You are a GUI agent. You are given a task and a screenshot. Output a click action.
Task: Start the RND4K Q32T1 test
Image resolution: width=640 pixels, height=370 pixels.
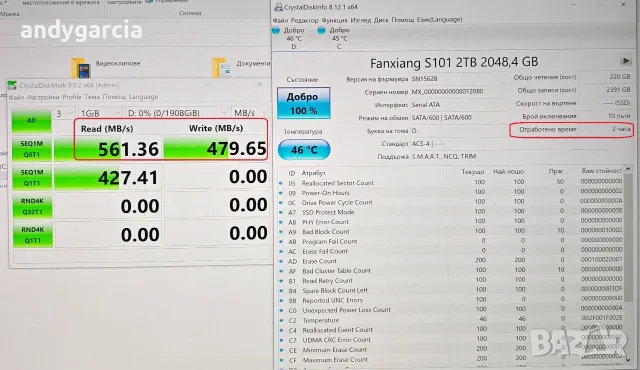tap(32, 206)
